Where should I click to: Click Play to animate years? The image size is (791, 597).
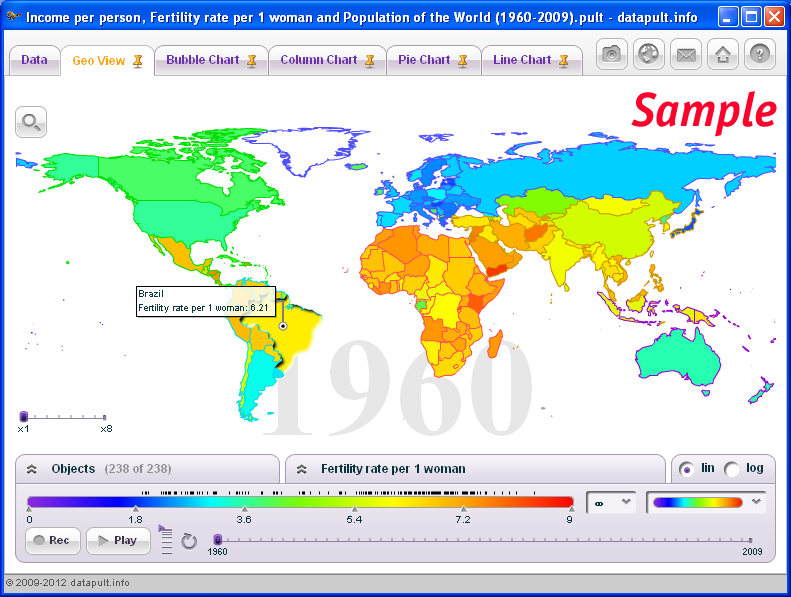point(118,540)
